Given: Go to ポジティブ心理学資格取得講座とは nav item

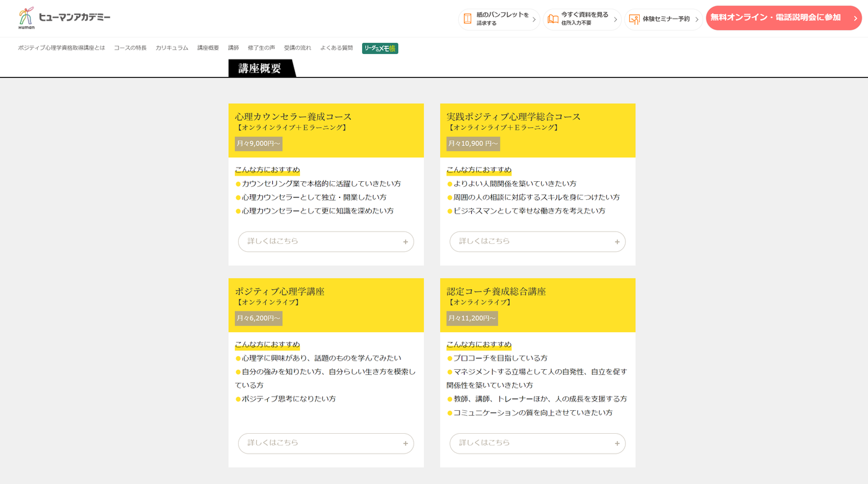Looking at the screenshot, I should pos(61,48).
